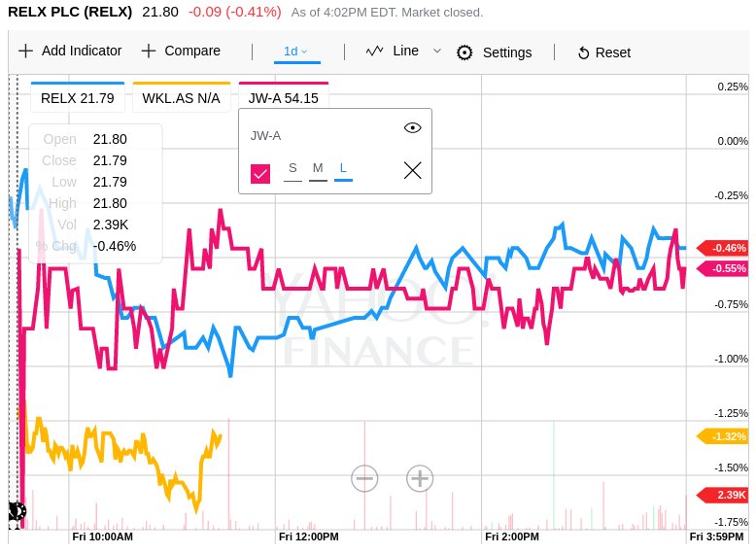Click the Open 21.80 value
Viewport: 756px width, 554px height.
[110, 139]
